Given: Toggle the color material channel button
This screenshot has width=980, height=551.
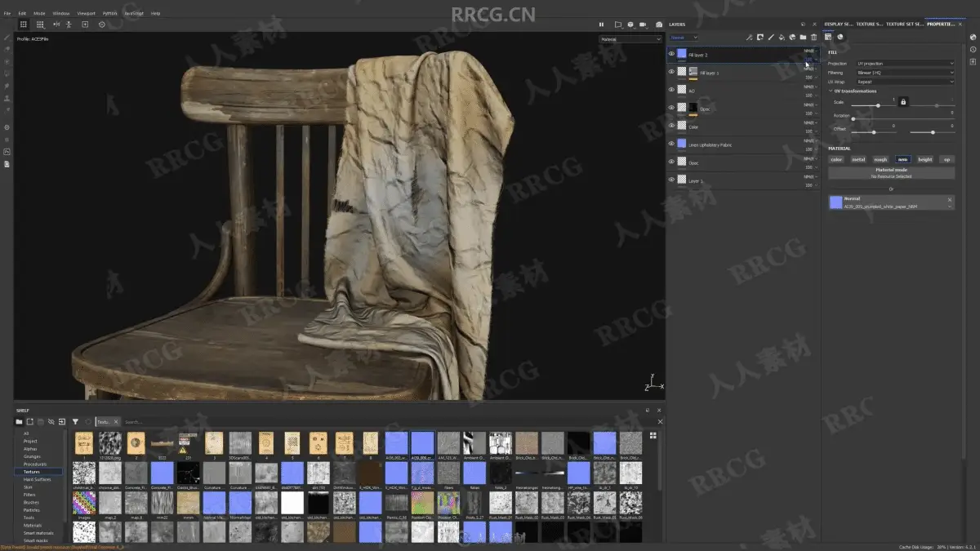Looking at the screenshot, I should pyautogui.click(x=837, y=159).
